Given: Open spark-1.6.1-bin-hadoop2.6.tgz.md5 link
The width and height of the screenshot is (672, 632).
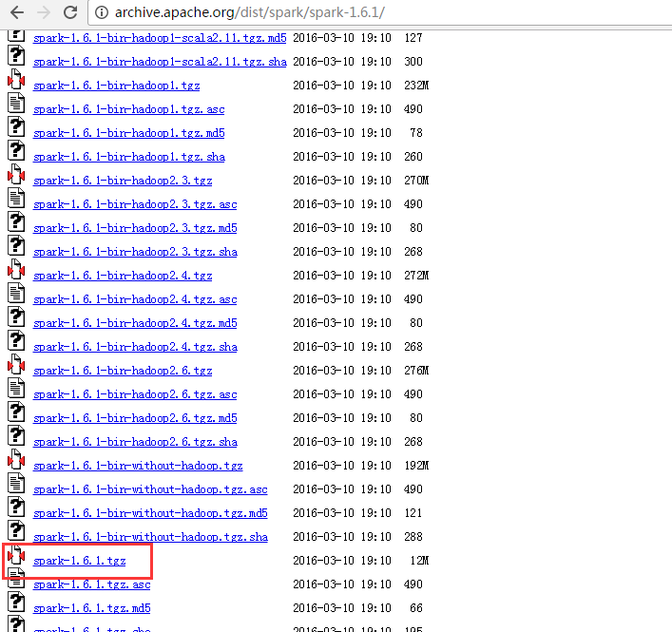Looking at the screenshot, I should tap(135, 418).
